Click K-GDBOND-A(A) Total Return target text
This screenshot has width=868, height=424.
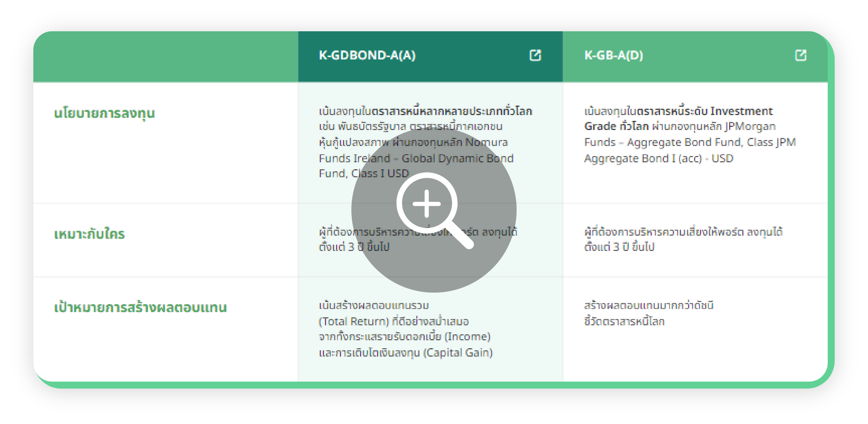click(406, 329)
